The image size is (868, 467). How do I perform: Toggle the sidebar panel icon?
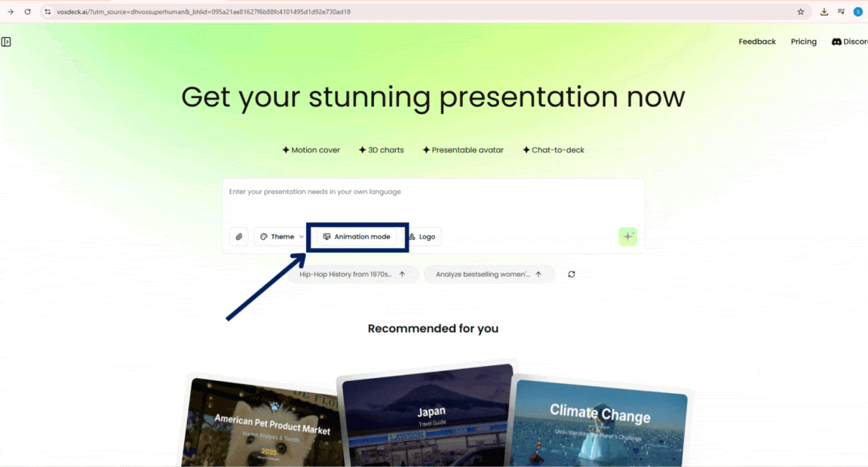click(x=6, y=41)
